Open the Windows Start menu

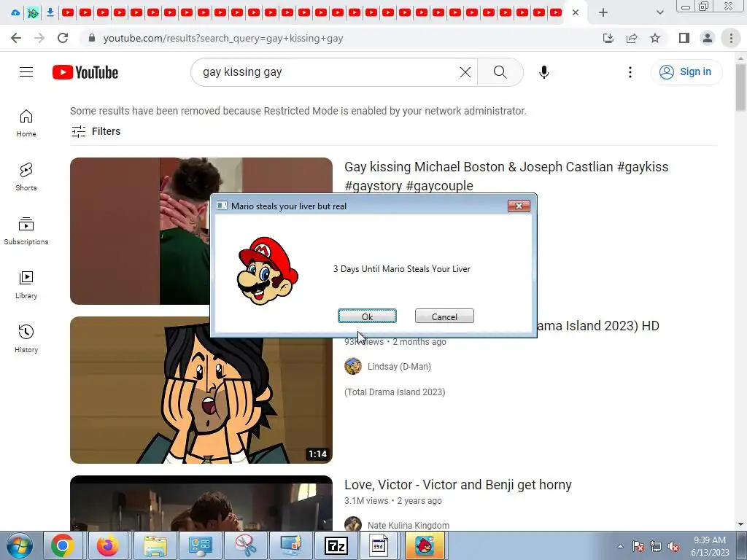pyautogui.click(x=18, y=545)
